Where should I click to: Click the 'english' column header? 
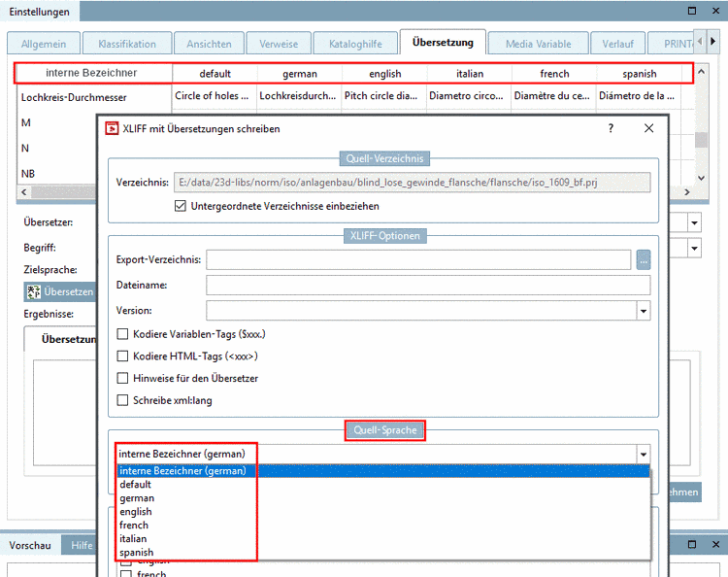(385, 74)
